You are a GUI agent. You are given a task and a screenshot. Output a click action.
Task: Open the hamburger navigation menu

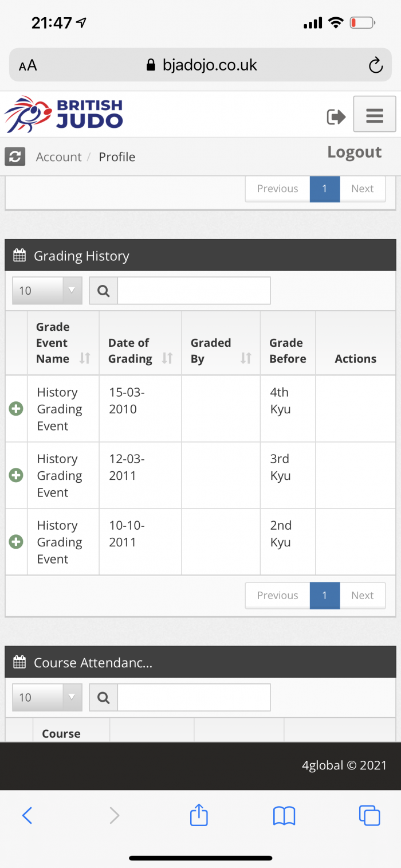(x=375, y=114)
